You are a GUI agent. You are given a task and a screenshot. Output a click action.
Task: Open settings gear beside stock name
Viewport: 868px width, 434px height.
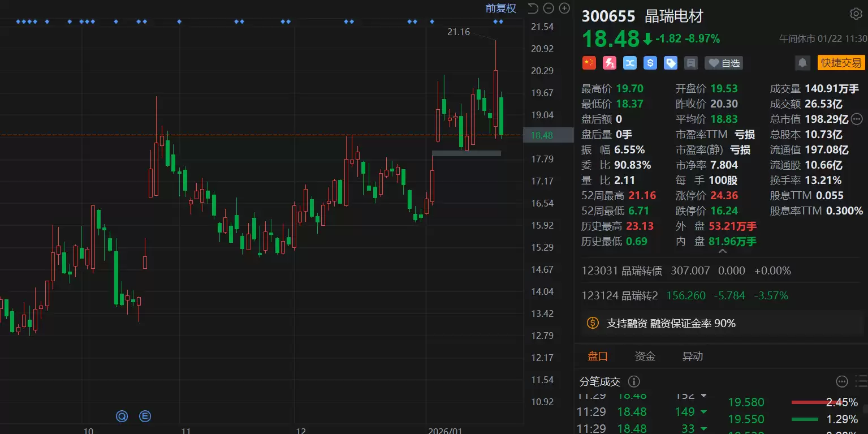pos(856,14)
